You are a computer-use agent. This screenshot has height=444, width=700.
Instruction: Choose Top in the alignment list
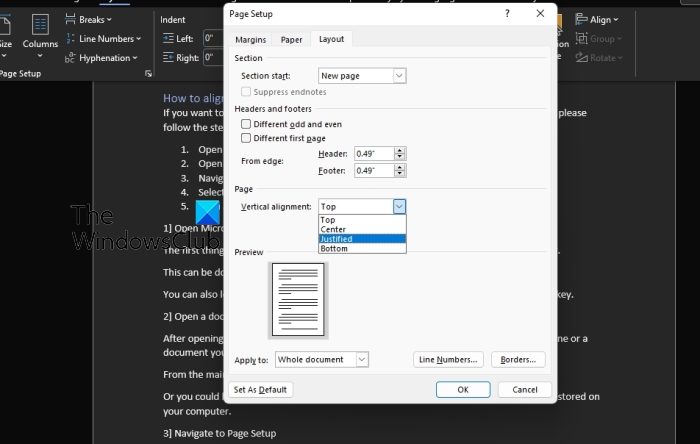pos(362,220)
